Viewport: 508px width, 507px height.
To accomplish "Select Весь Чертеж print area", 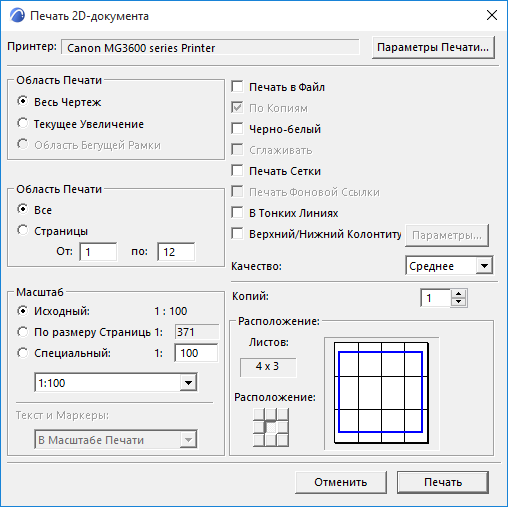I will [22, 101].
